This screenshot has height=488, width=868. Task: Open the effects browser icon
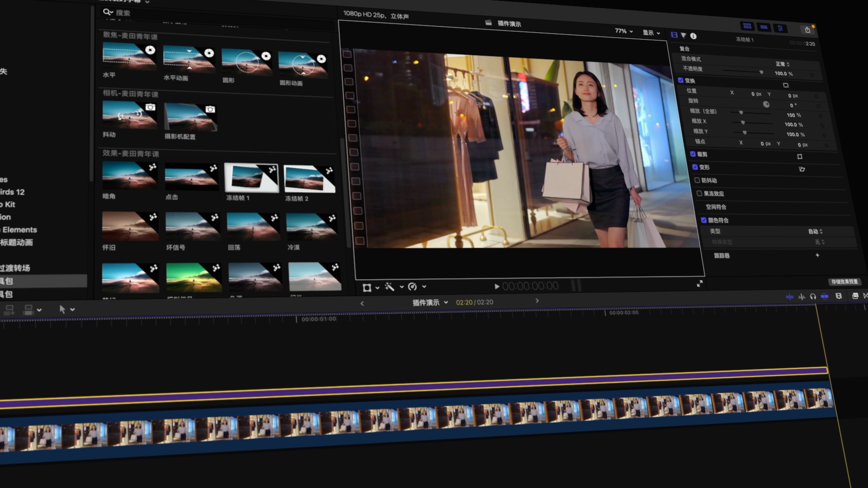(855, 296)
